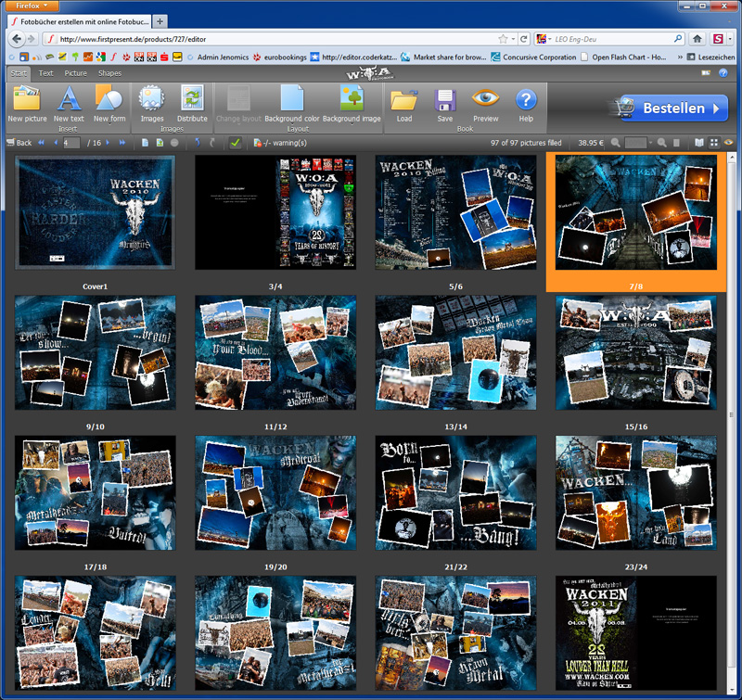Select the highlighted 7/8 spread thumbnail

point(636,212)
